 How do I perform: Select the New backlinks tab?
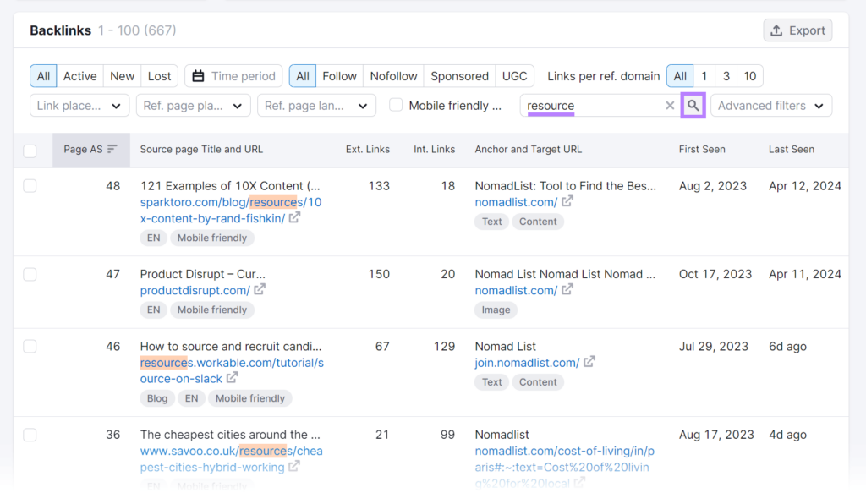(x=122, y=76)
